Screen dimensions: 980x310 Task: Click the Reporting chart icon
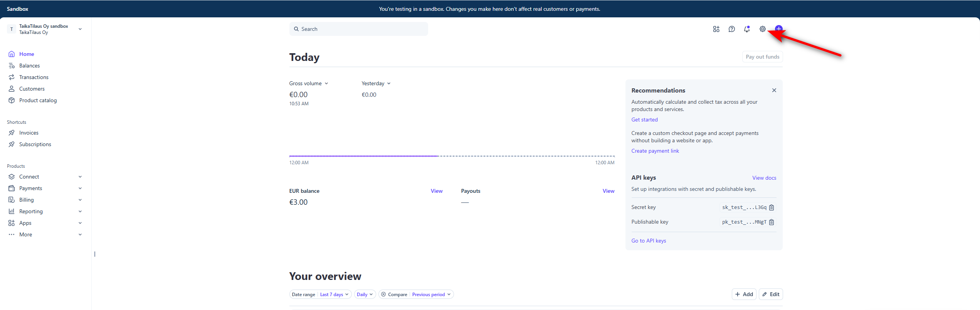coord(12,211)
